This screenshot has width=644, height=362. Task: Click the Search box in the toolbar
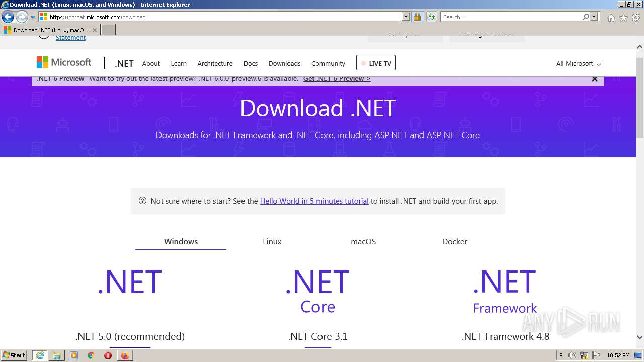pos(511,17)
